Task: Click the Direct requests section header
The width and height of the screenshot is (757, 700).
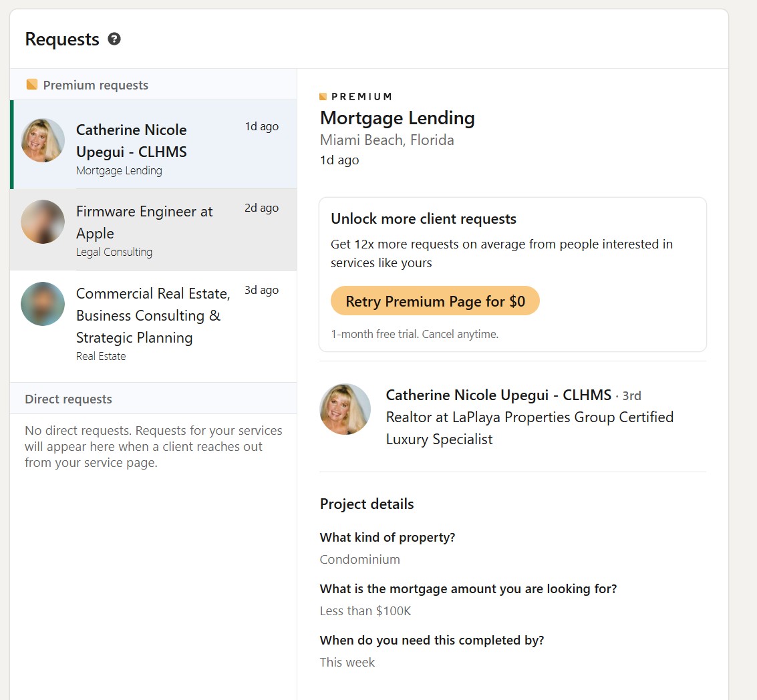Action: tap(154, 399)
